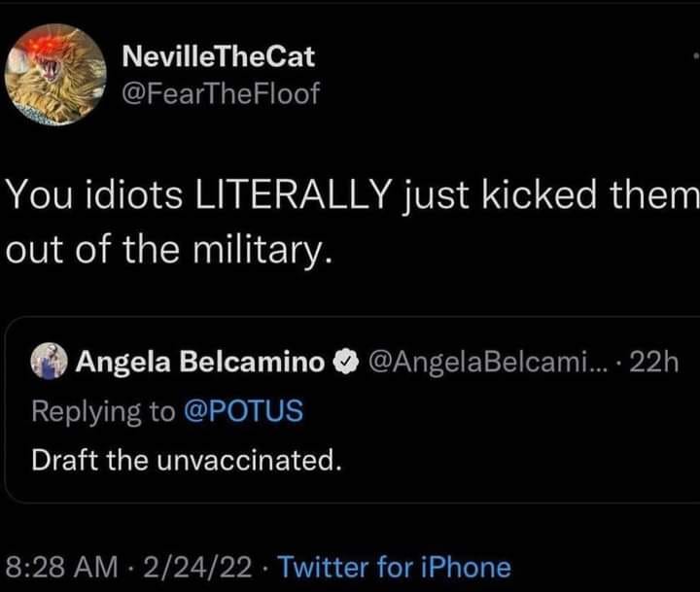700x592 pixels.
Task: Click the 22h timestamp on quoted tweet
Action: 651,363
